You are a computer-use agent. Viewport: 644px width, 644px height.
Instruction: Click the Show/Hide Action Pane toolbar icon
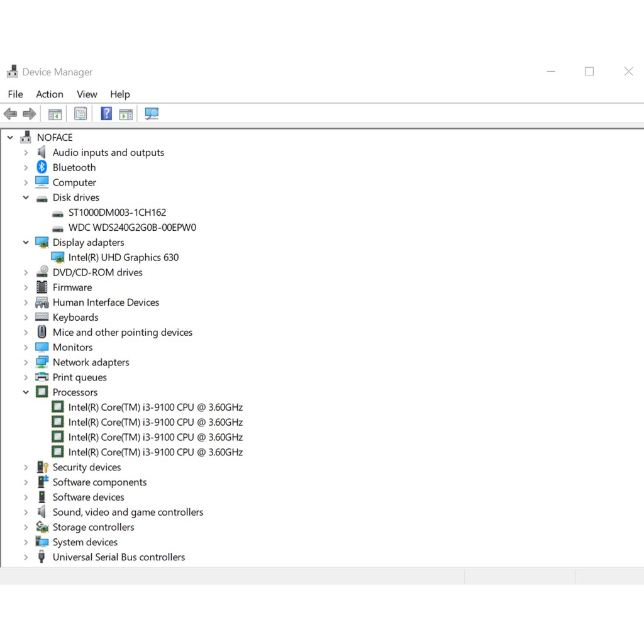coord(126,114)
